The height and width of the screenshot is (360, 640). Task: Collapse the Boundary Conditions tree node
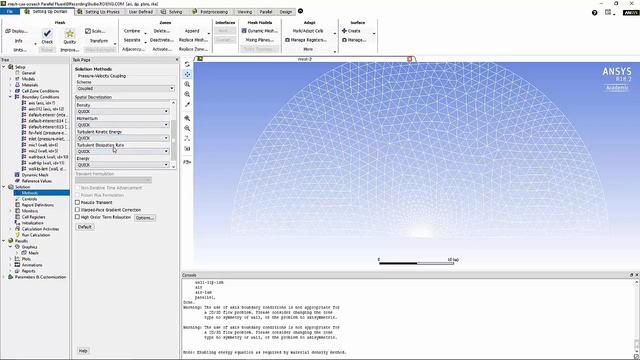pos(10,97)
